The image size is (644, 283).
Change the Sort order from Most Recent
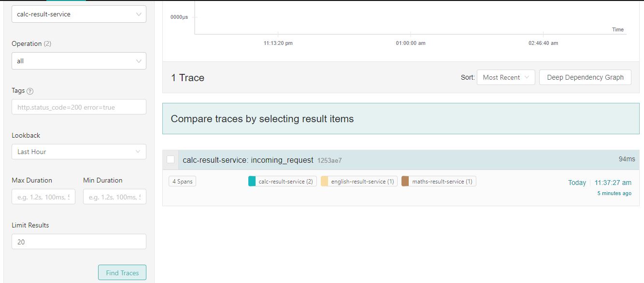(505, 77)
